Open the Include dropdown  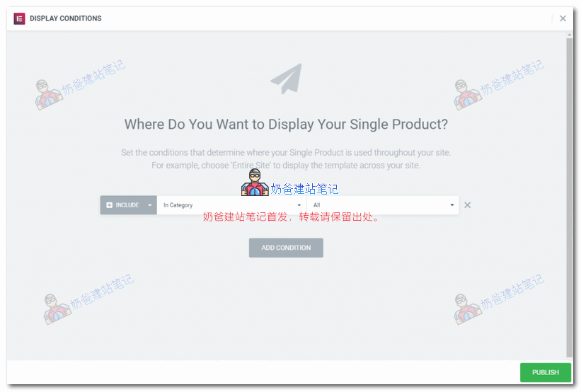coord(129,205)
